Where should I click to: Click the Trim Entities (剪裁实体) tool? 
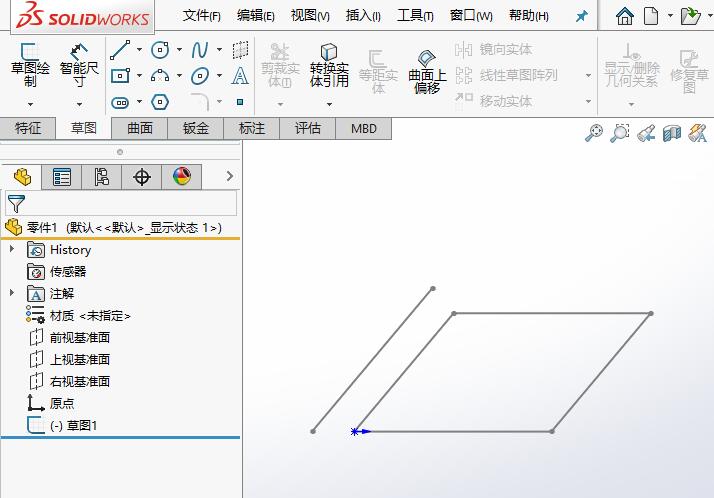[280, 65]
